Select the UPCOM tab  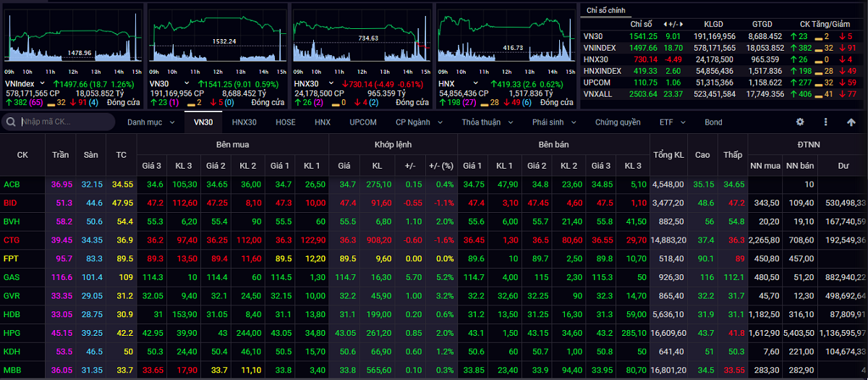pos(362,122)
